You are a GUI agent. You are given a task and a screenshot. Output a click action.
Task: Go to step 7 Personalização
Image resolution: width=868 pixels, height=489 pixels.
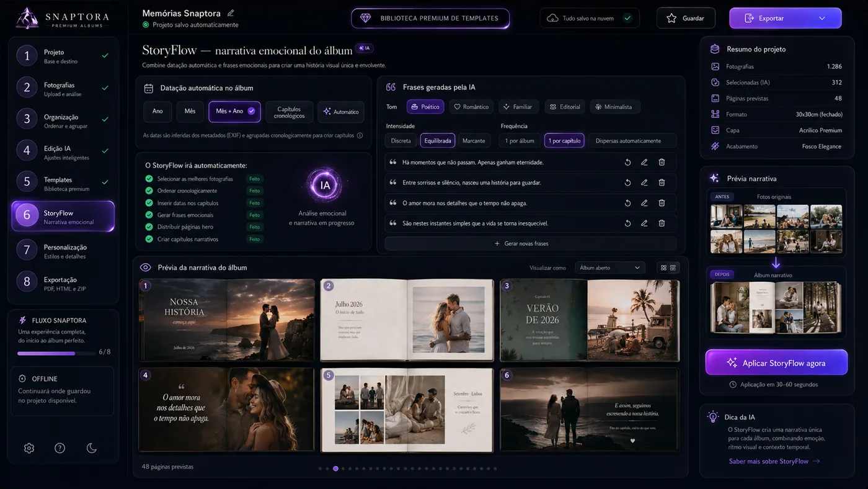(x=63, y=250)
